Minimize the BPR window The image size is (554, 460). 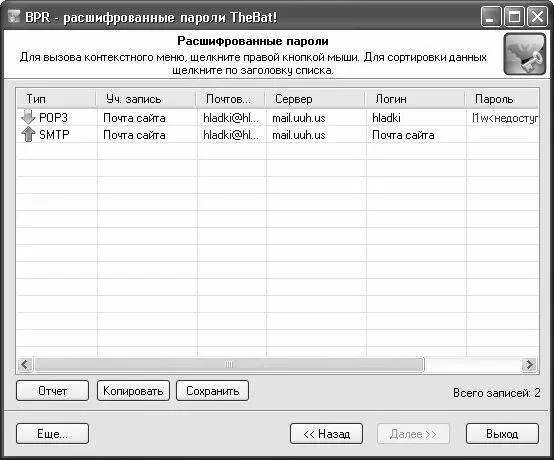click(491, 17)
